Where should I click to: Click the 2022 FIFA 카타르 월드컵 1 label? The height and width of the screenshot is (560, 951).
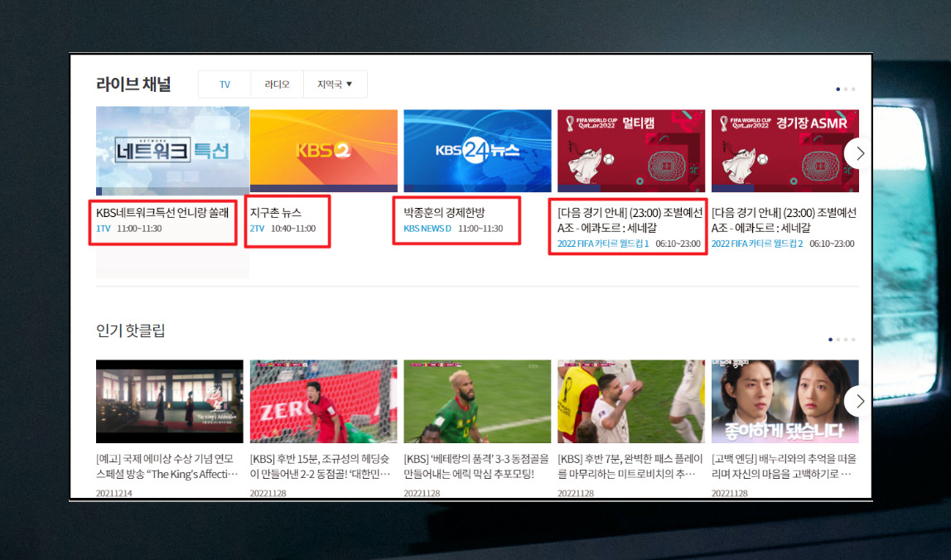pos(603,244)
